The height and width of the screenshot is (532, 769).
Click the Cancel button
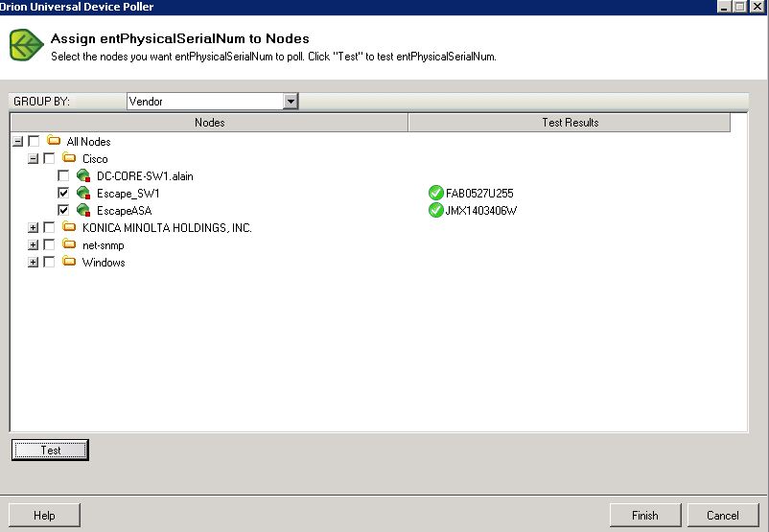722,516
